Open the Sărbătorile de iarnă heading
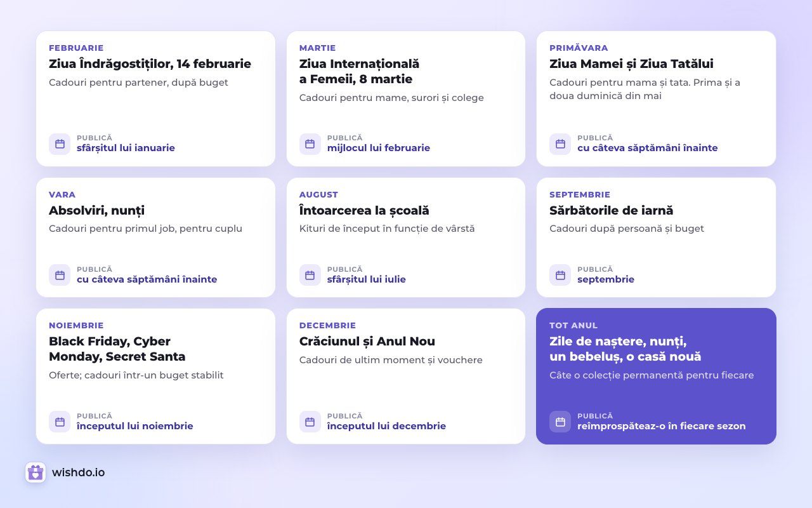812x508 pixels. pos(611,210)
